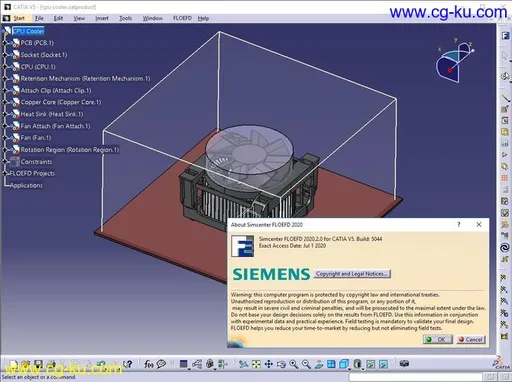
Task: Click the Copyright and Legal Notices button
Action: point(352,274)
